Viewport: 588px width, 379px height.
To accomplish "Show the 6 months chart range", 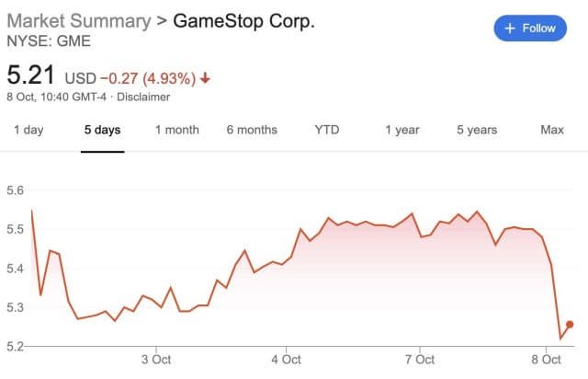I will click(x=252, y=130).
